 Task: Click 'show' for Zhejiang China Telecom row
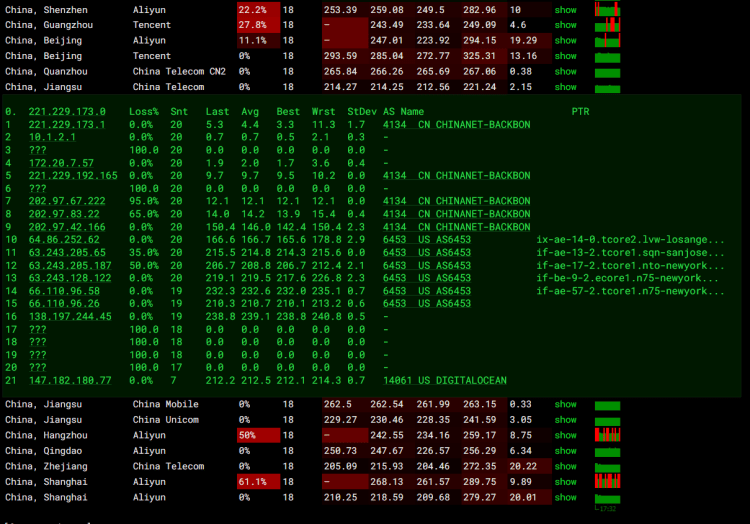565,467
